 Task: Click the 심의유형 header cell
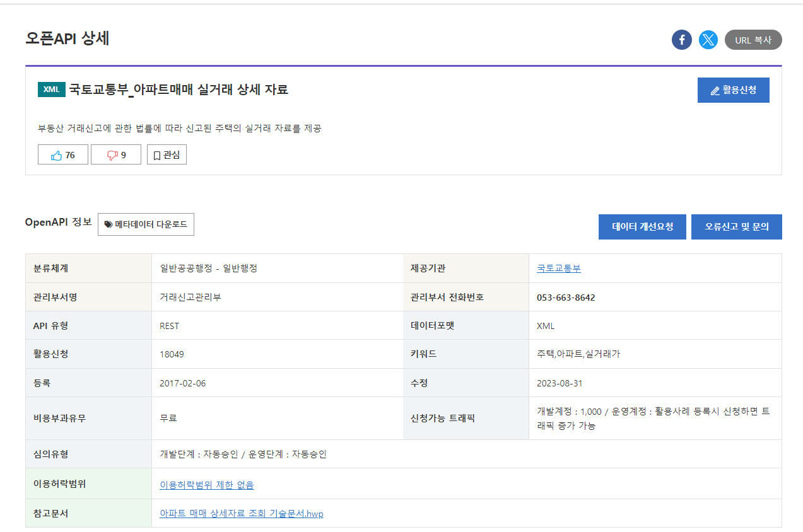coord(89,454)
